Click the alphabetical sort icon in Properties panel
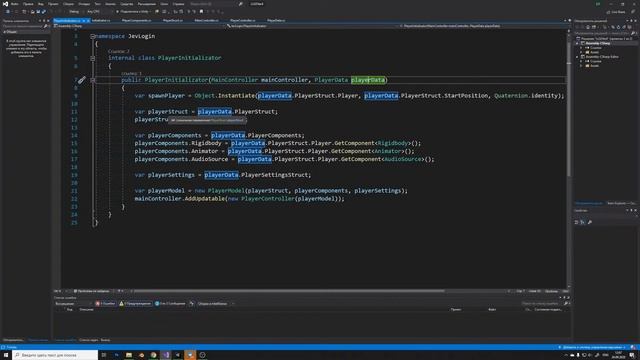The height and width of the screenshot is (360, 640). click(x=582, y=222)
